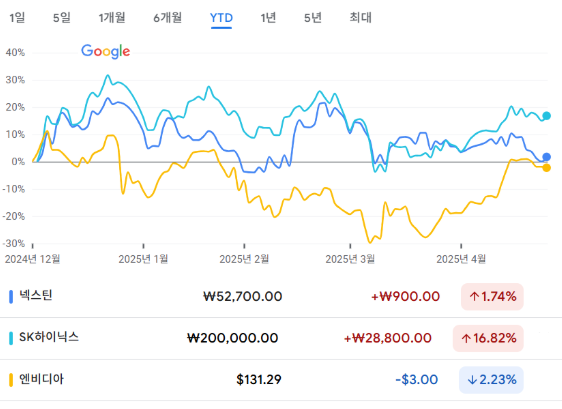Click the yellow endpoint dot on chart
The width and height of the screenshot is (562, 409).
(546, 167)
